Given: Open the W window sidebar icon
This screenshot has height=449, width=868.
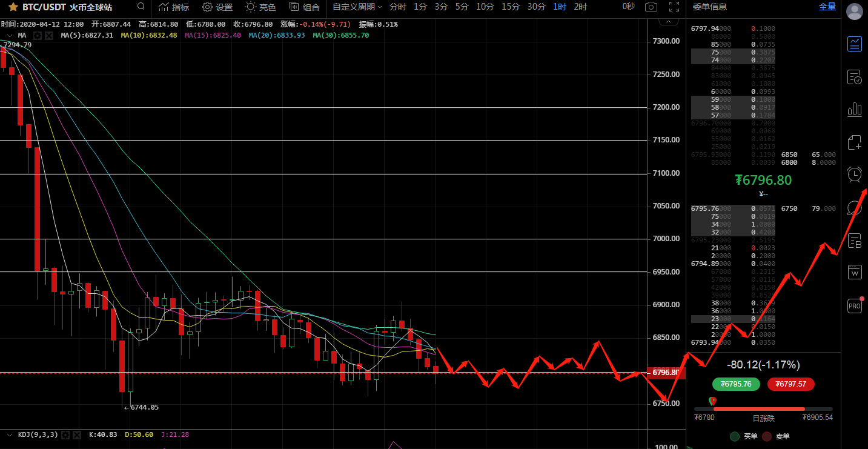Looking at the screenshot, I should [855, 272].
